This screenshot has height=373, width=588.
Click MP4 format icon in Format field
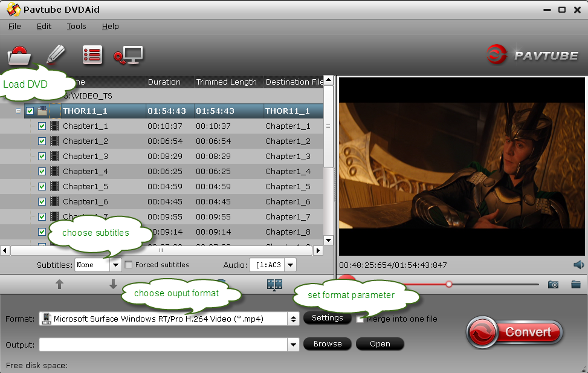pos(46,319)
